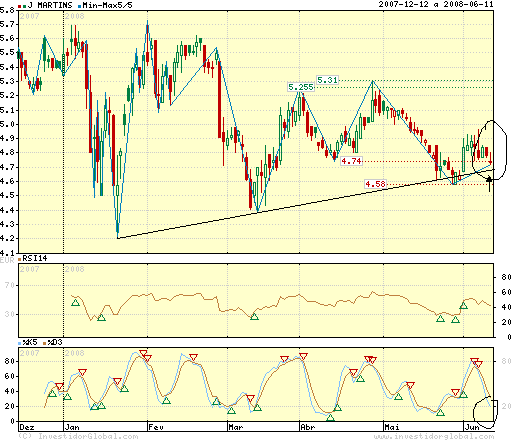Click the Jun month label on the time axis

click(x=472, y=427)
